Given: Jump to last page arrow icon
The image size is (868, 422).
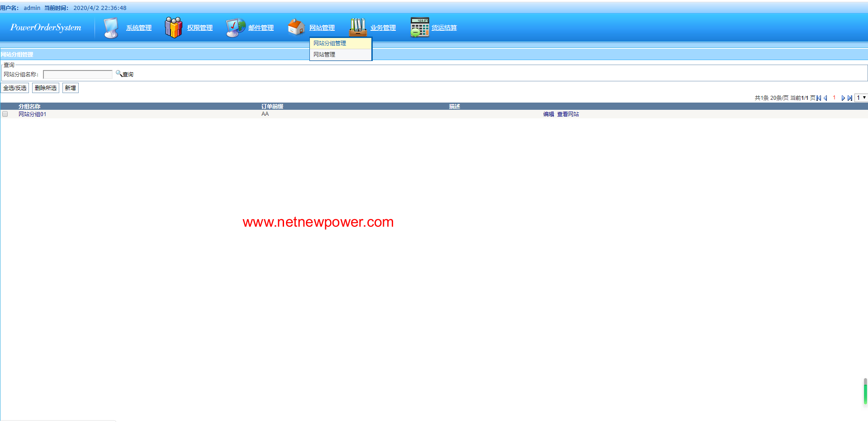Looking at the screenshot, I should coord(850,98).
